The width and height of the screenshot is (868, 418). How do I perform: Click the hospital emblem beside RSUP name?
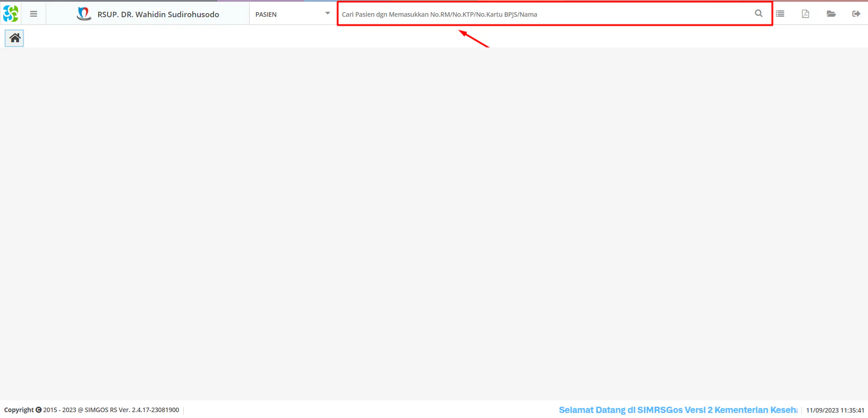(84, 14)
